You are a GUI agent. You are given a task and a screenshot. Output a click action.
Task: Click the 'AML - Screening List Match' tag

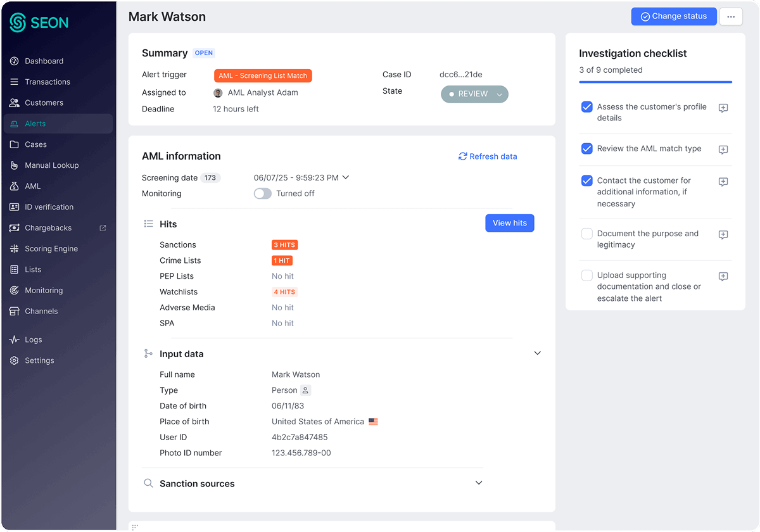pos(263,75)
